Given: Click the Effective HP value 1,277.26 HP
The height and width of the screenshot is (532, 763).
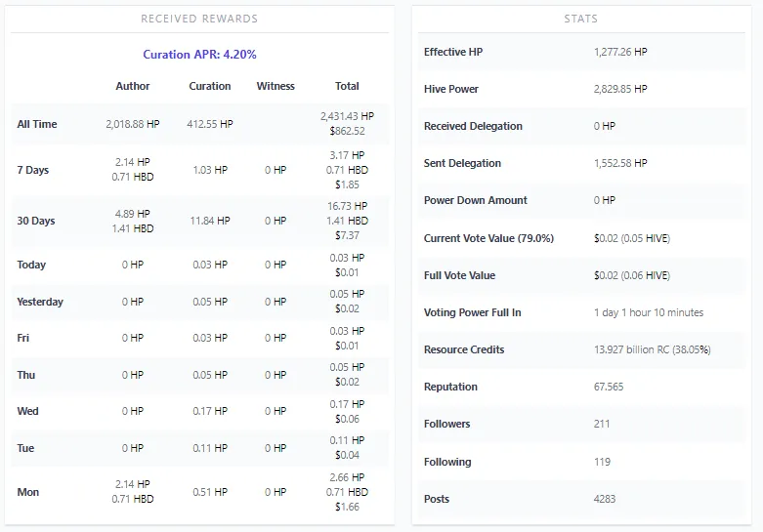Looking at the screenshot, I should 620,52.
